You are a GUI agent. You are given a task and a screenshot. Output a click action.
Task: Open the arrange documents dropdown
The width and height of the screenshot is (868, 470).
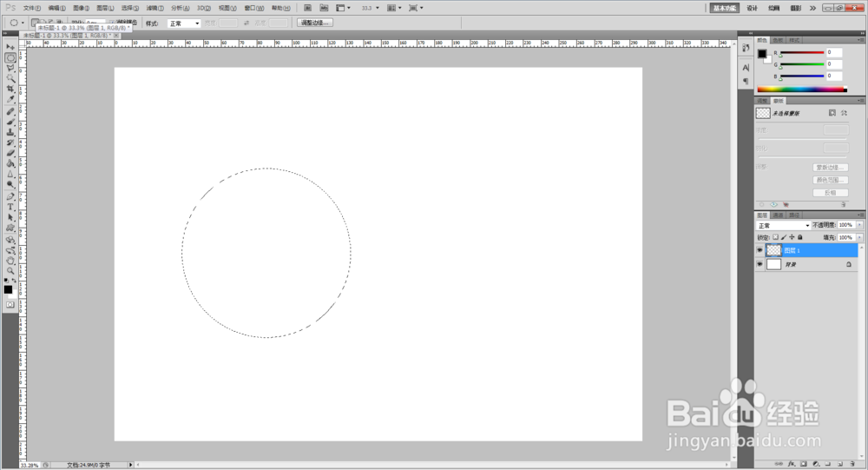click(394, 9)
